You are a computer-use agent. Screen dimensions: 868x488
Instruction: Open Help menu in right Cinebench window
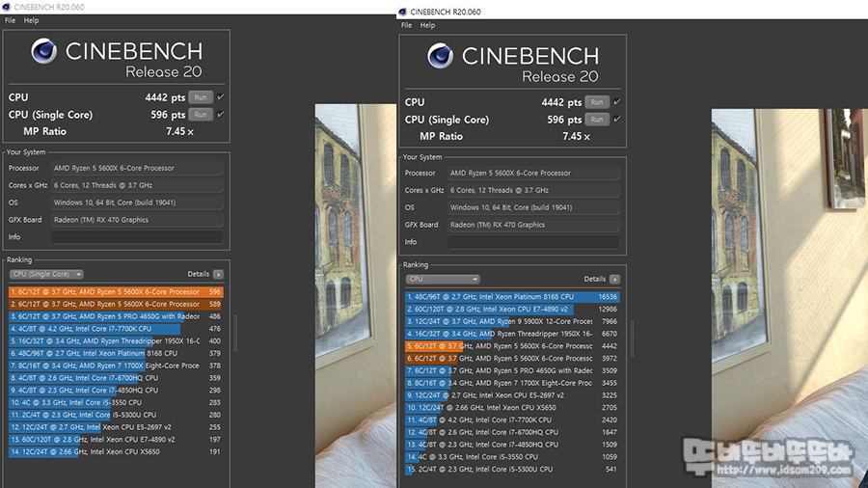[427, 25]
